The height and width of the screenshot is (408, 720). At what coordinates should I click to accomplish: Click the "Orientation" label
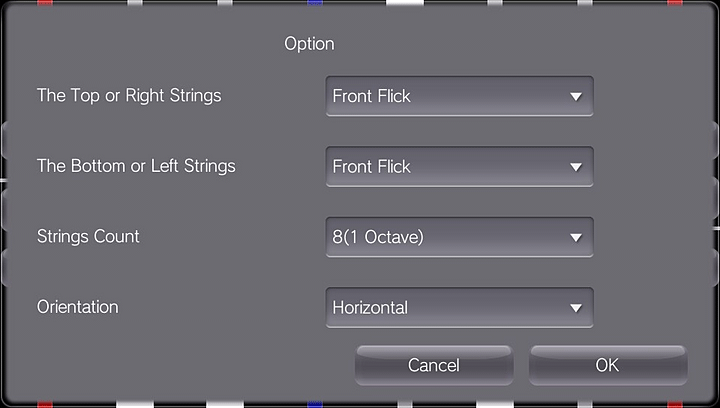tap(77, 307)
